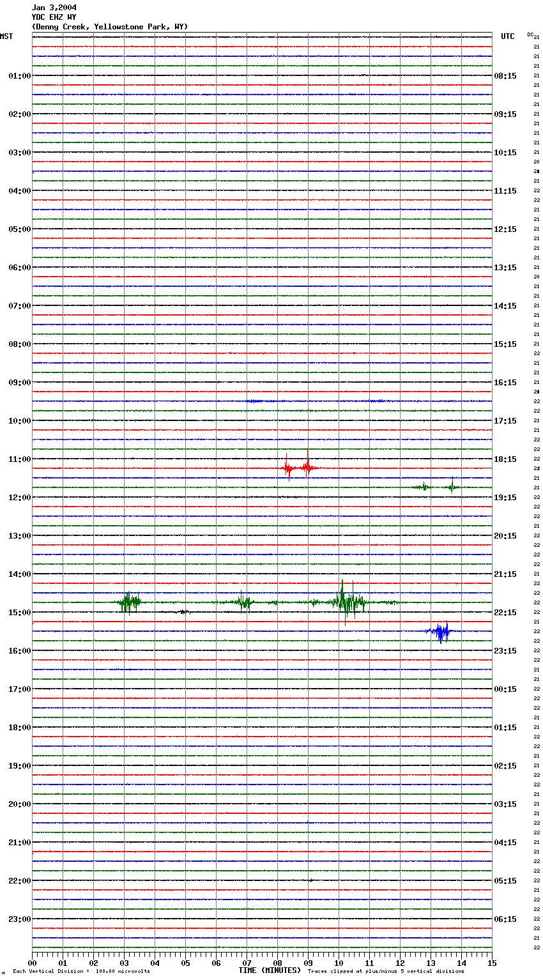The width and height of the screenshot is (543, 980).
Task: Click the 19:15 UTC time label
Action: tap(505, 498)
